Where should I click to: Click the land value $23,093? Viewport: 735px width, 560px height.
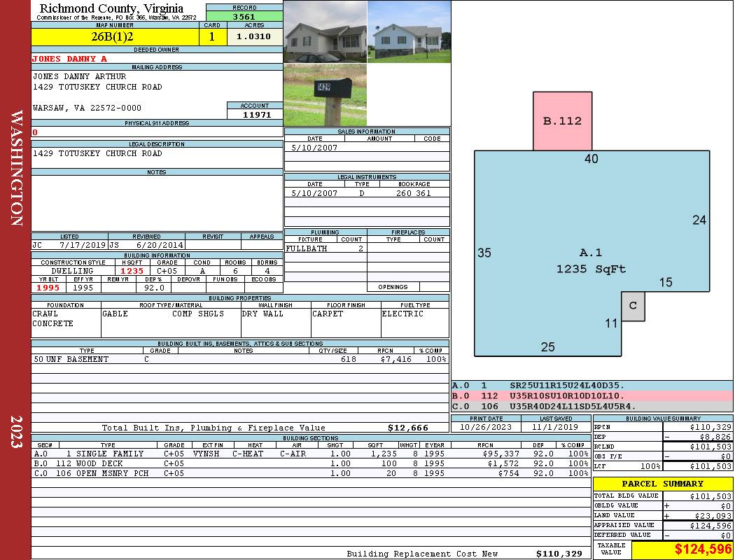pyautogui.click(x=713, y=516)
